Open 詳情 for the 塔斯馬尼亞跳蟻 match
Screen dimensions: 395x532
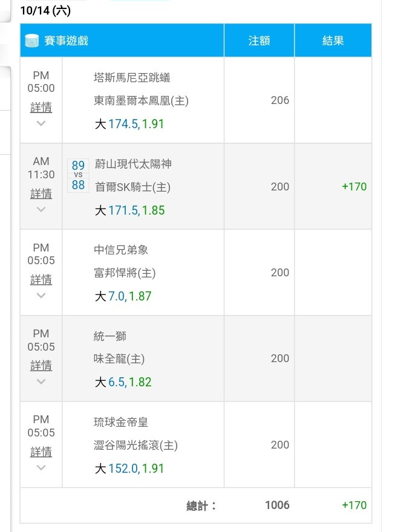41,108
